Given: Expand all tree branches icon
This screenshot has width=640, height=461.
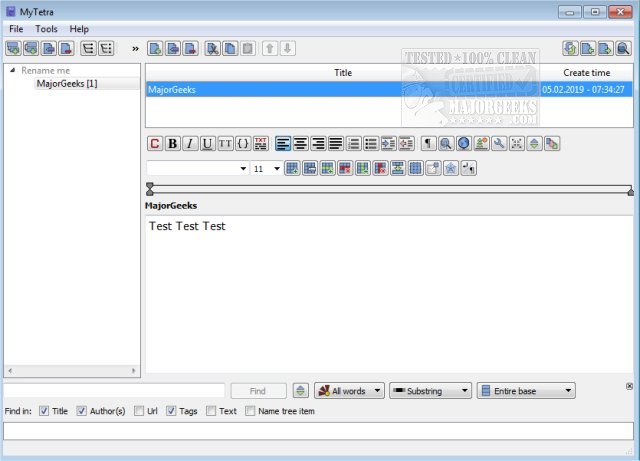Looking at the screenshot, I should [x=88, y=49].
